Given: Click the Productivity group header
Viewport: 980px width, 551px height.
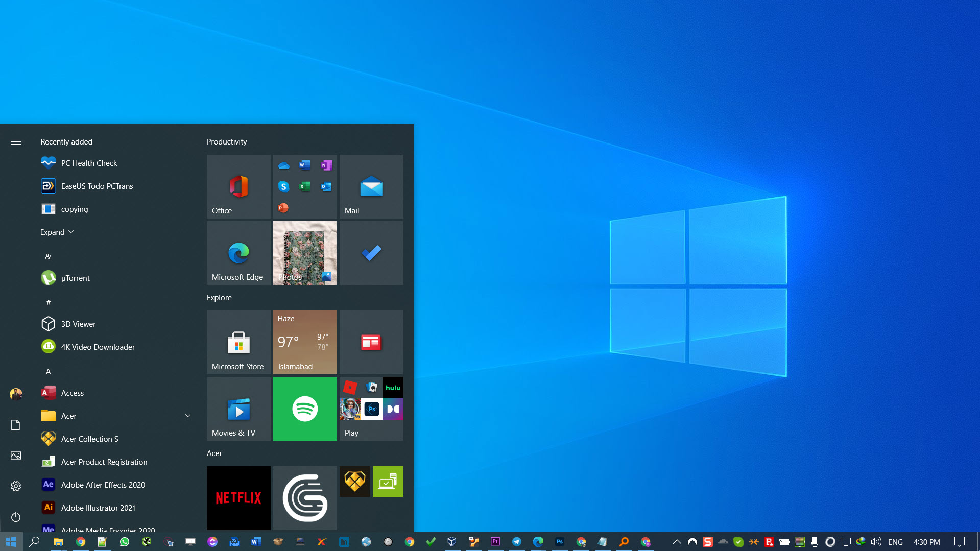Looking at the screenshot, I should tap(227, 142).
